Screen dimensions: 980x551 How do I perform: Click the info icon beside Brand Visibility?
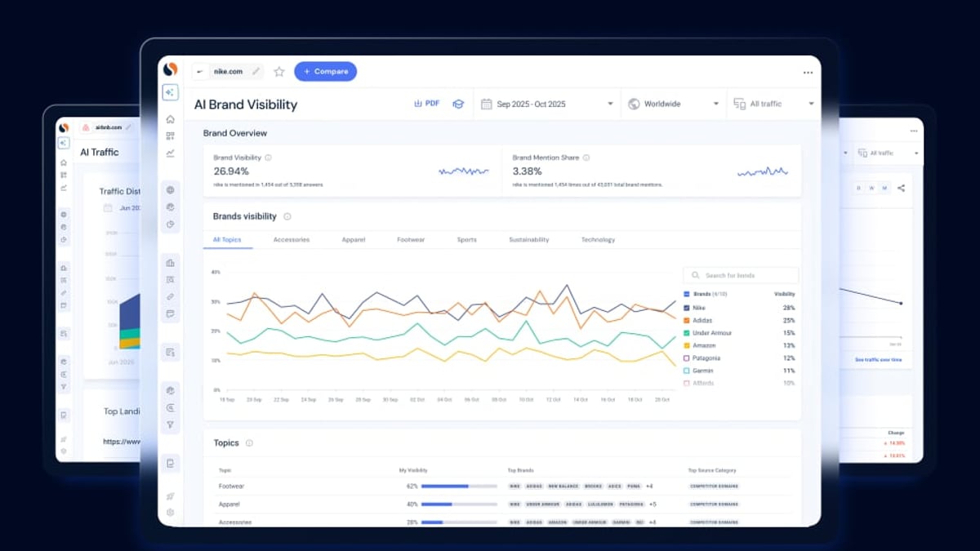[268, 158]
